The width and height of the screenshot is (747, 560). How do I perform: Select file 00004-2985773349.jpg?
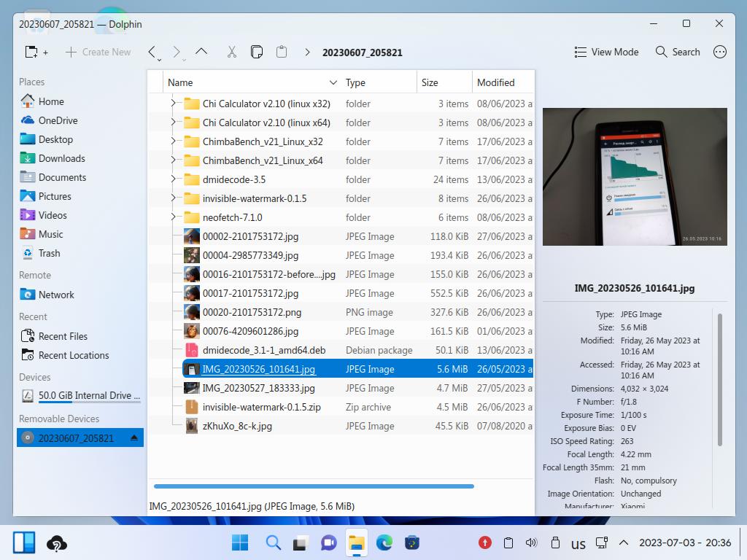[x=251, y=256]
